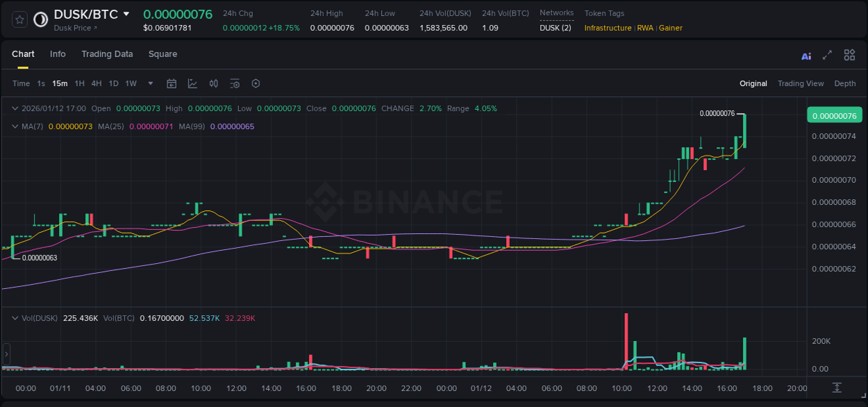
Task: Click the Infrastructure token tag
Action: point(608,28)
